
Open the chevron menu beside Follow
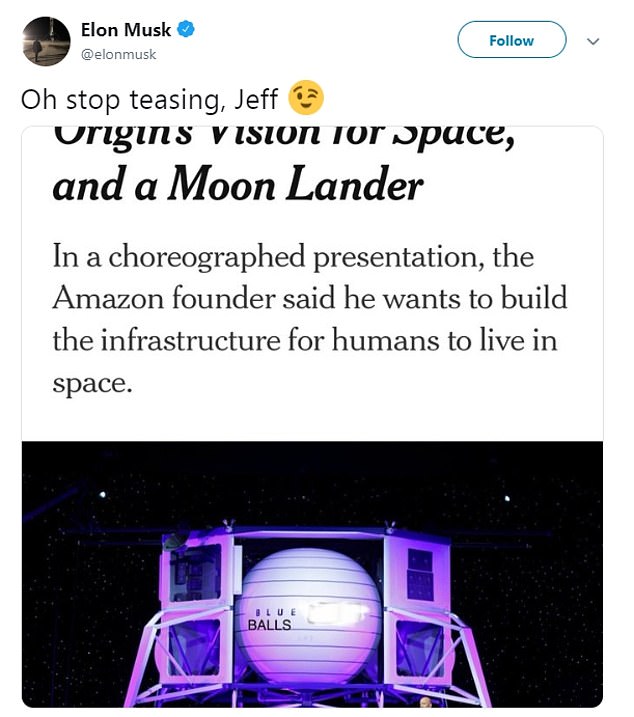[593, 42]
